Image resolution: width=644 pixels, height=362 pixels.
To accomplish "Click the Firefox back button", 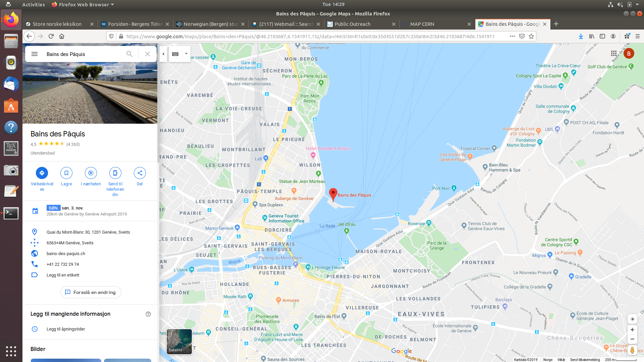I will tap(29, 36).
